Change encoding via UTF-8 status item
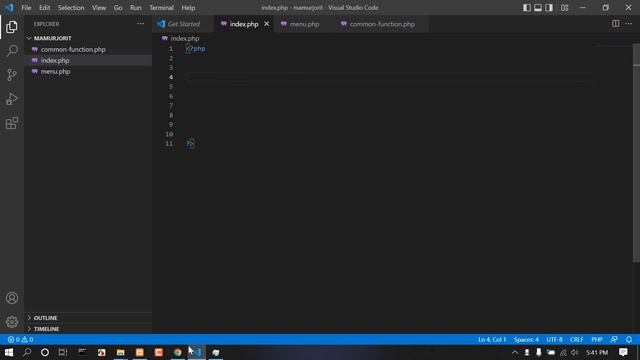Viewport: 640px width, 360px height. click(554, 340)
